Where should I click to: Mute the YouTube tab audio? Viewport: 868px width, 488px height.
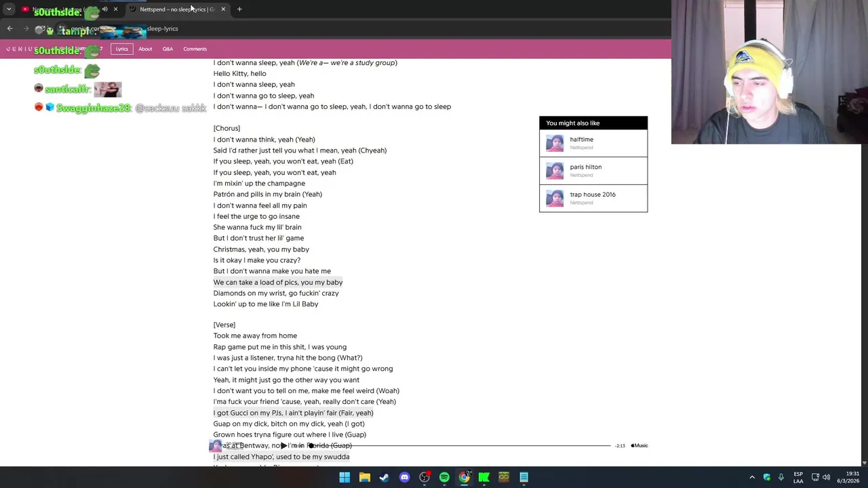coord(104,9)
